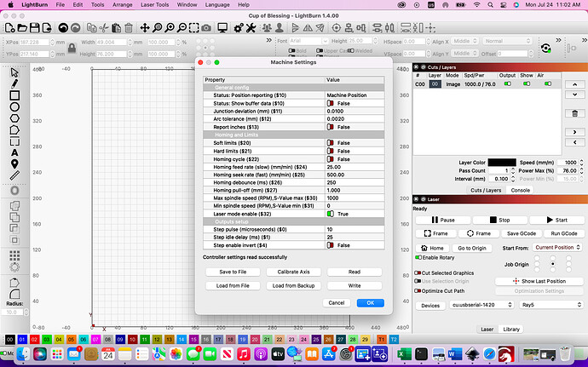Click the Calibrate Axis button

pyautogui.click(x=294, y=272)
